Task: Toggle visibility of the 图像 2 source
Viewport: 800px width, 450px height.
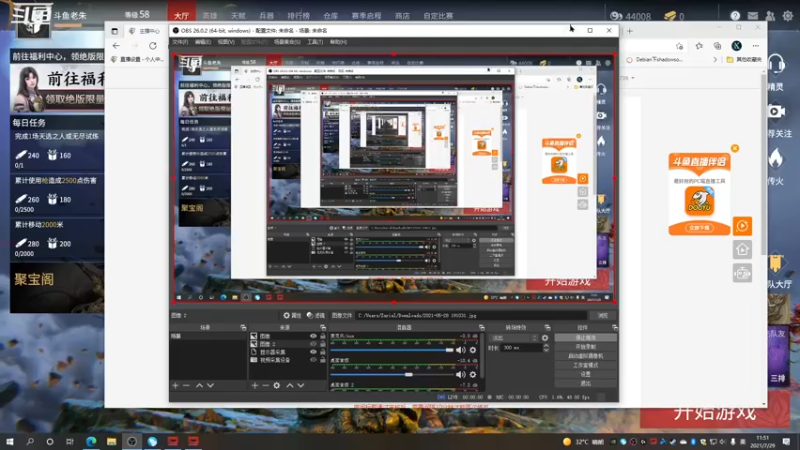Action: coord(313,344)
